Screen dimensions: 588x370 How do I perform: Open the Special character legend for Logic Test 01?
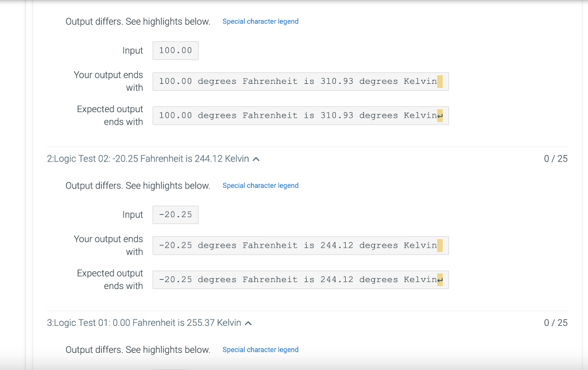pos(260,349)
